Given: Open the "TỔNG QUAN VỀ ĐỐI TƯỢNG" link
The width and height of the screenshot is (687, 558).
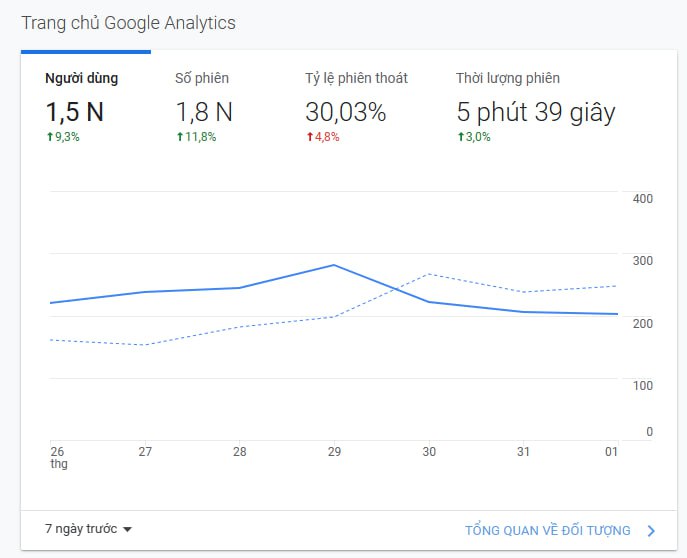Looking at the screenshot, I should pyautogui.click(x=547, y=531).
